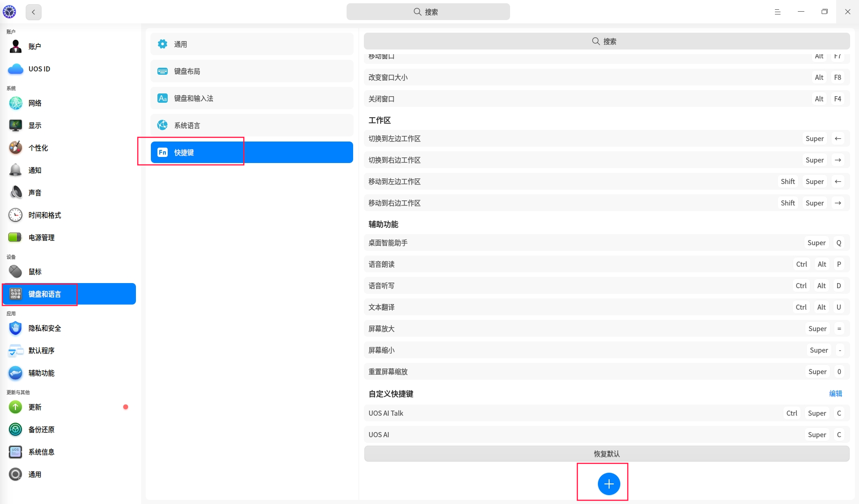Click the blue plus add shortcut button
859x504 pixels.
point(609,484)
